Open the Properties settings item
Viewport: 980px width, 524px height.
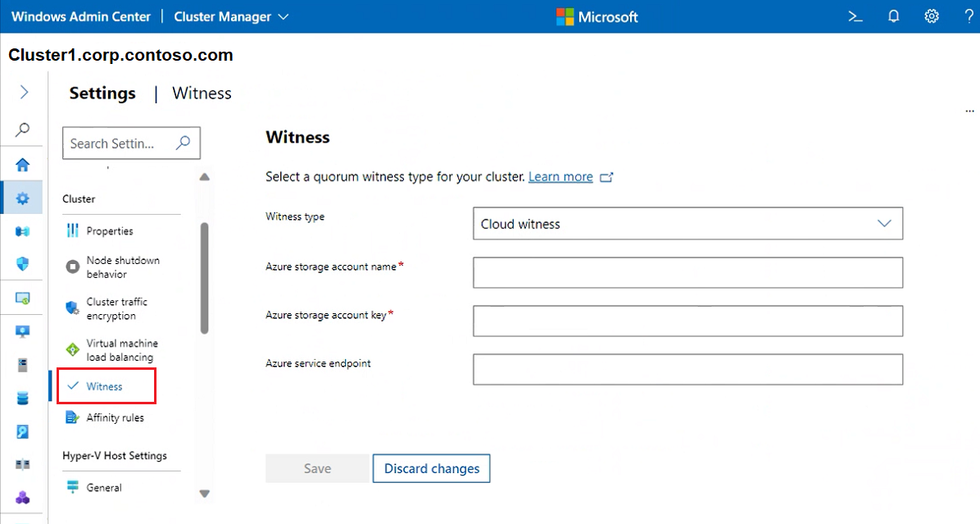click(x=109, y=230)
